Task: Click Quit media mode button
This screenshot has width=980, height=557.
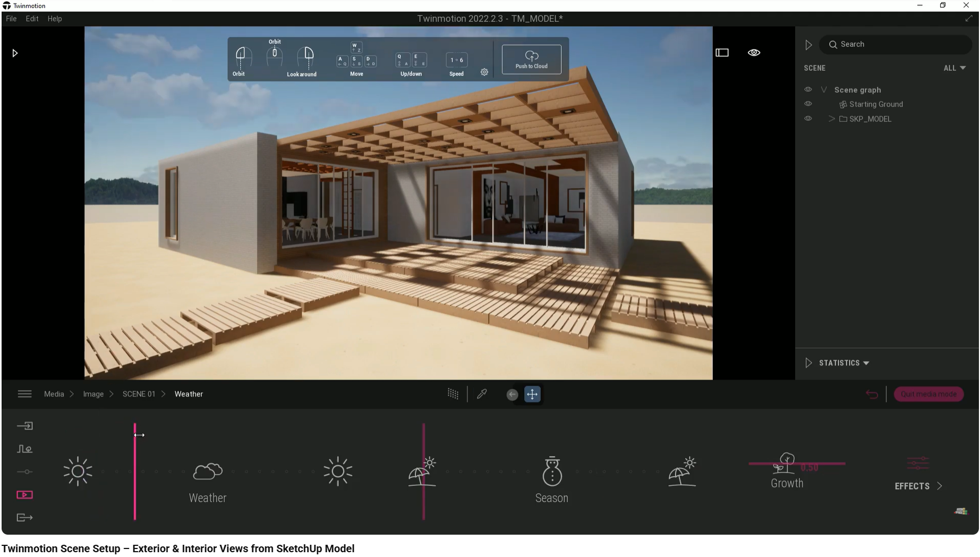Action: 928,394
